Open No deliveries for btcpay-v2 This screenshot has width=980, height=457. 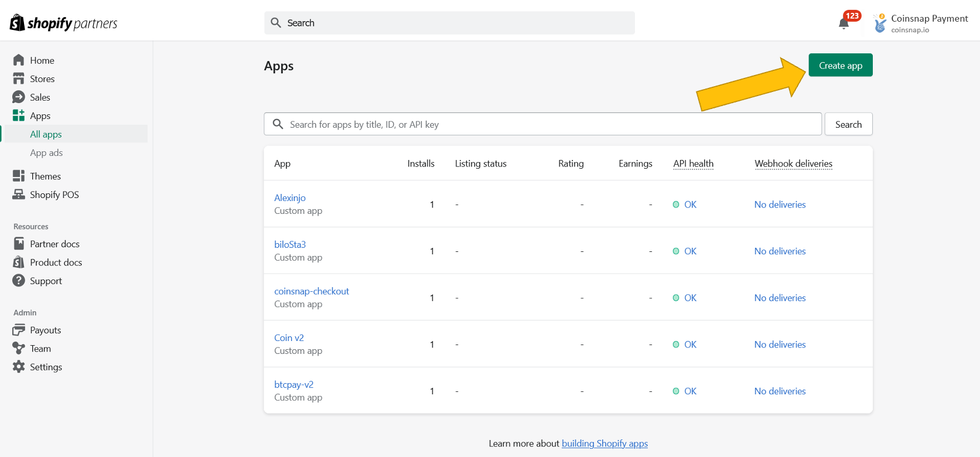(780, 391)
